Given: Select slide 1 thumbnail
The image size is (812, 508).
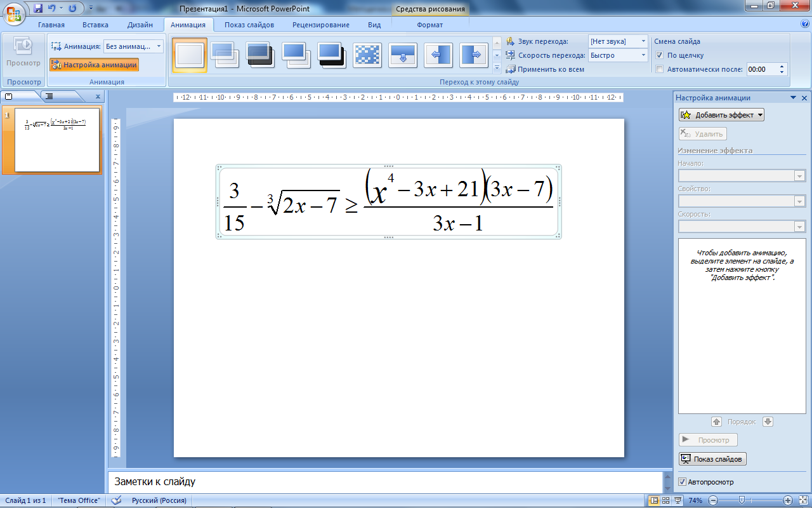Looking at the screenshot, I should tap(57, 140).
